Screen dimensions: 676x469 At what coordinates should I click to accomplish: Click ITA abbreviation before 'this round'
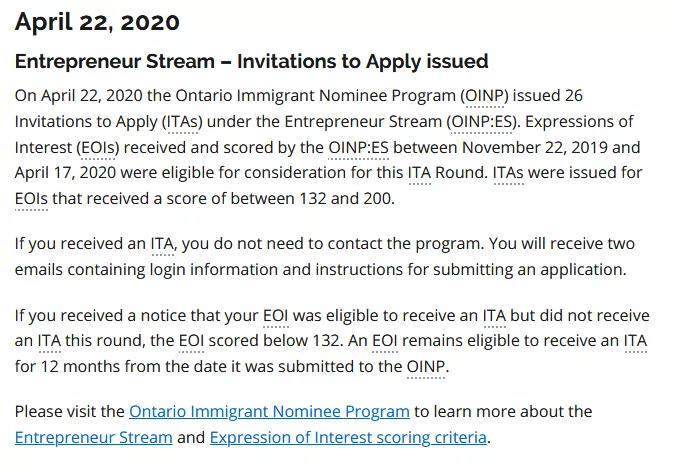49,341
